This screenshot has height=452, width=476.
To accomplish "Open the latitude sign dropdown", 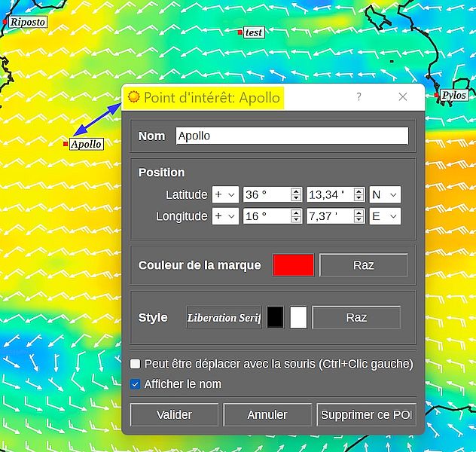I will pos(225,195).
